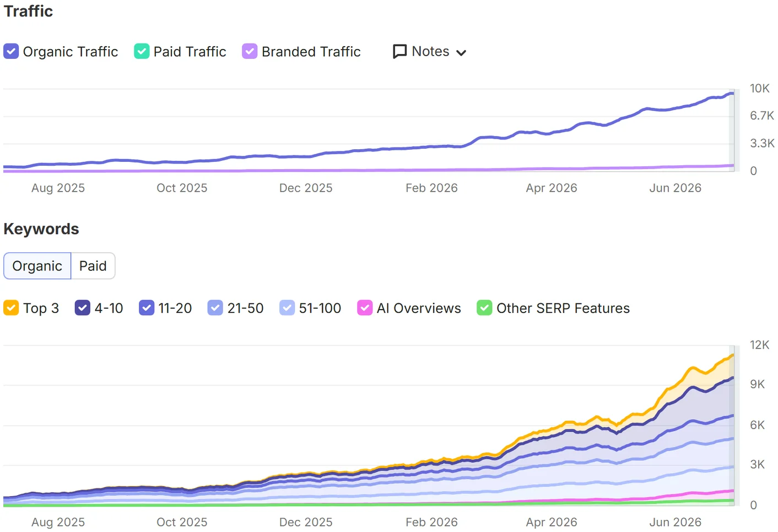This screenshot has width=778, height=532.
Task: Click the Notes speech bubble icon
Action: (399, 52)
